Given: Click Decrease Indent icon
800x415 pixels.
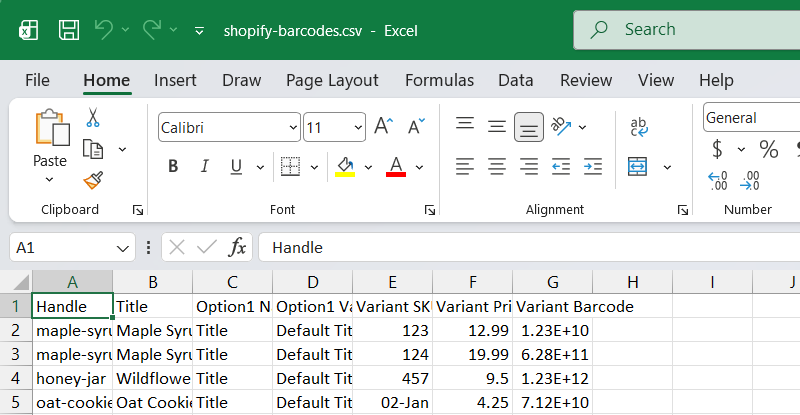Looking at the screenshot, I should coord(561,166).
